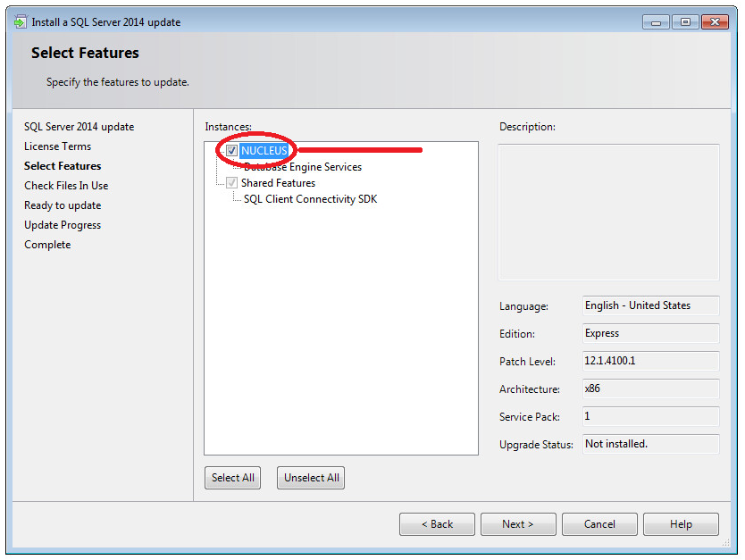Click the SQL Server installer title bar icon
745x560 pixels.
click(x=20, y=21)
